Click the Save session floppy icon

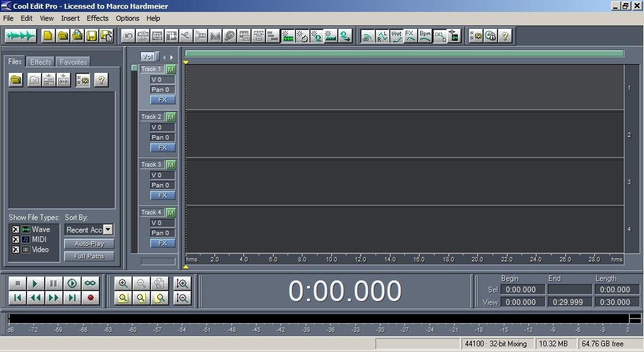92,36
